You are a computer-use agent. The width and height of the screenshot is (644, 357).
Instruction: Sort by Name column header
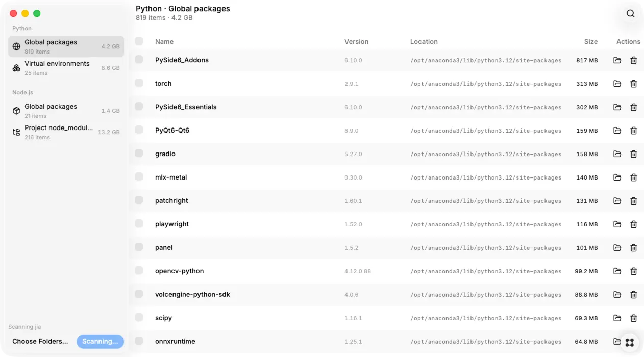tap(164, 42)
